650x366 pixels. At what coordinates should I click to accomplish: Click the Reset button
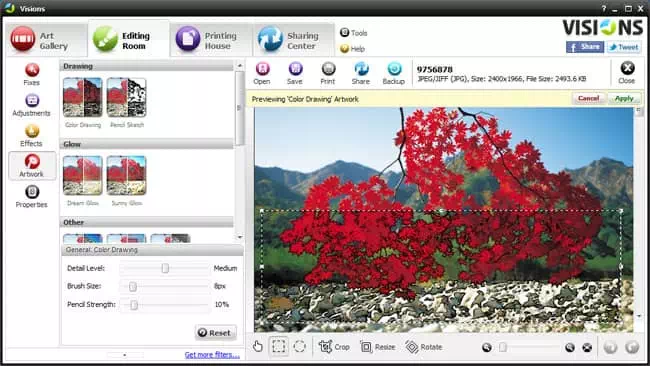click(x=216, y=332)
